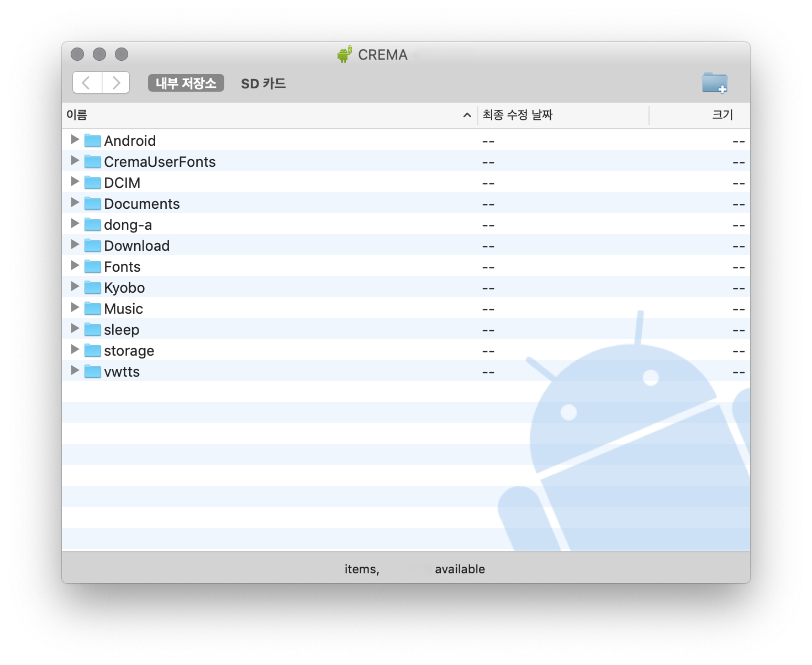Expand the Music folder

75,307
